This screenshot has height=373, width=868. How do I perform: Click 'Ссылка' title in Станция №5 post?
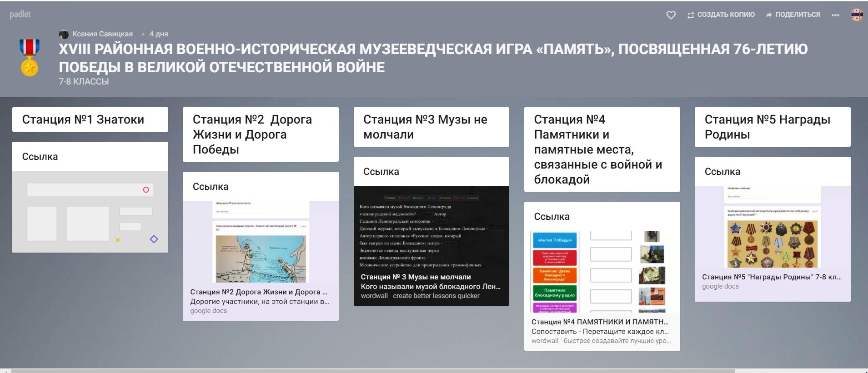(722, 172)
